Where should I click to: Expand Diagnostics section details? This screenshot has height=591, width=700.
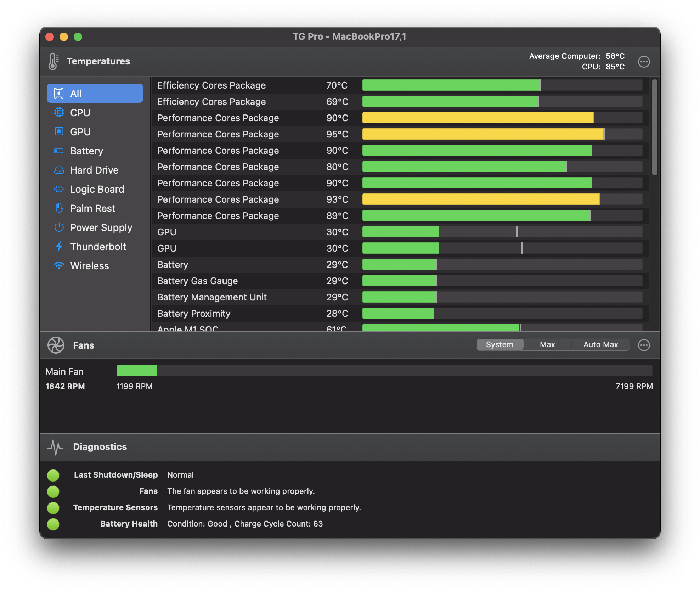[100, 447]
